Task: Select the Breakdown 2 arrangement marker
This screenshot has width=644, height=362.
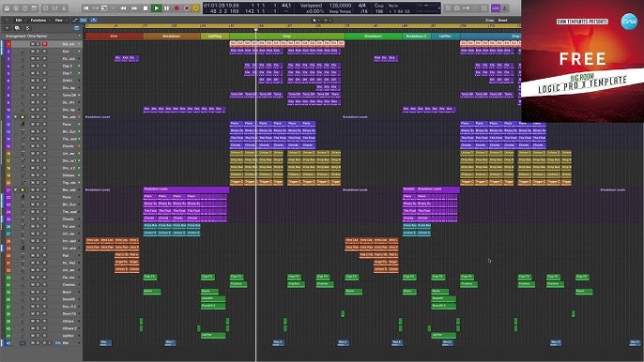Action: click(x=417, y=37)
